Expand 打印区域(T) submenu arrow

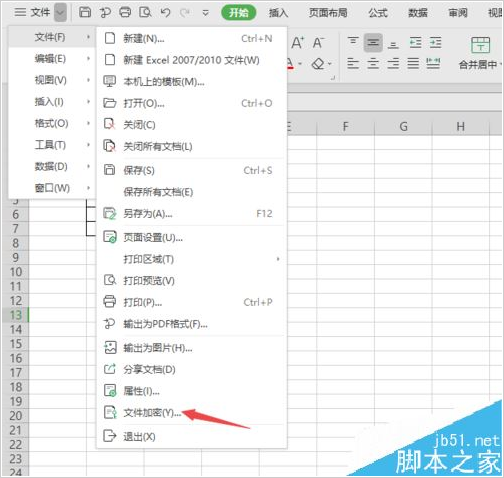278,259
